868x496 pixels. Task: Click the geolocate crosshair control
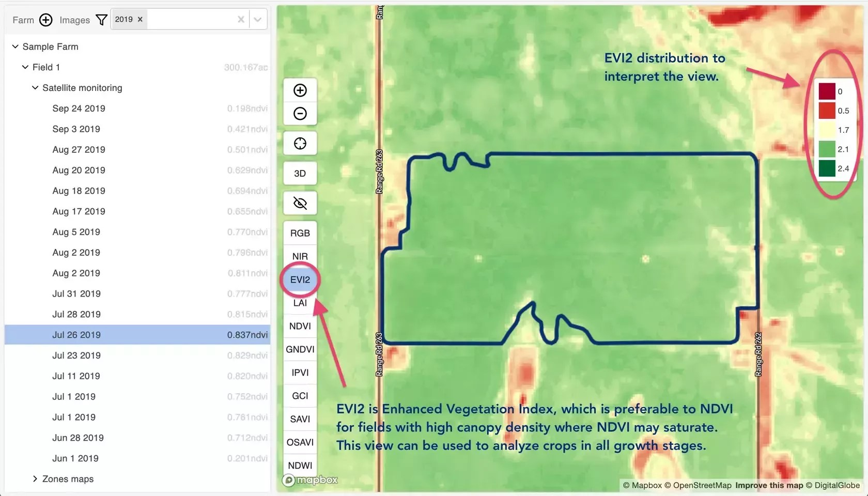300,143
